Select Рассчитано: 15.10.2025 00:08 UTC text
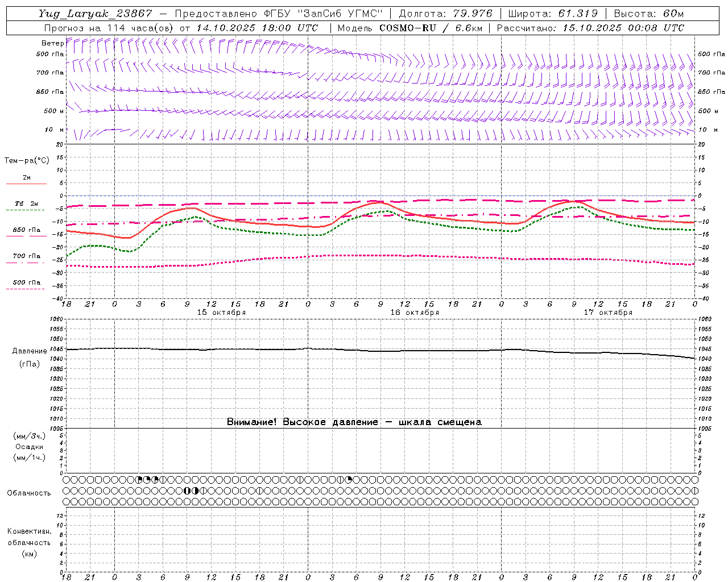The height and width of the screenshot is (582, 728). coord(590,28)
